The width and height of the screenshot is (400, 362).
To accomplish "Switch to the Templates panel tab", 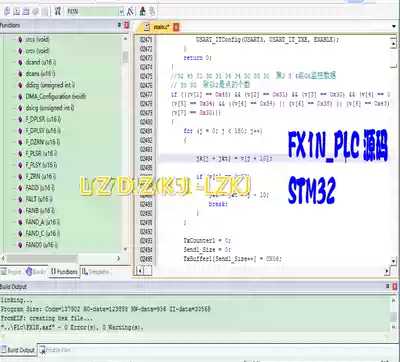I will pyautogui.click(x=96, y=272).
